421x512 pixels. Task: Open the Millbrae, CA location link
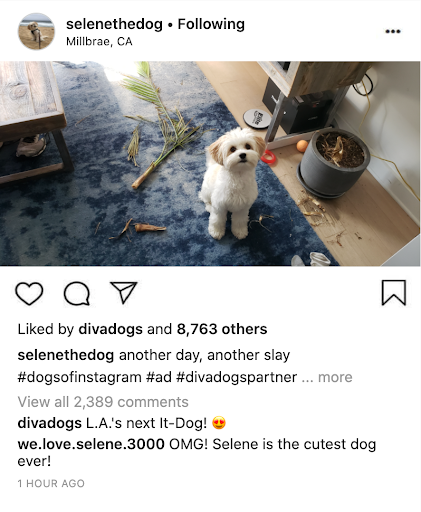(x=99, y=42)
